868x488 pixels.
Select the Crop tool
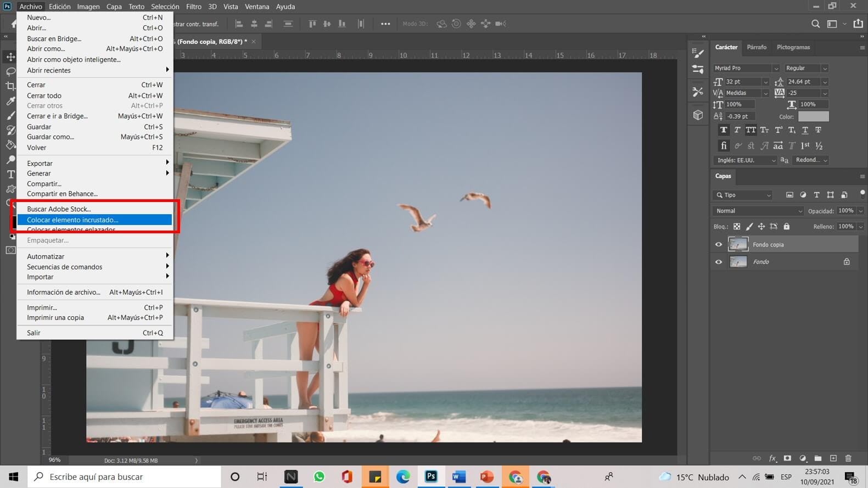[x=10, y=86]
